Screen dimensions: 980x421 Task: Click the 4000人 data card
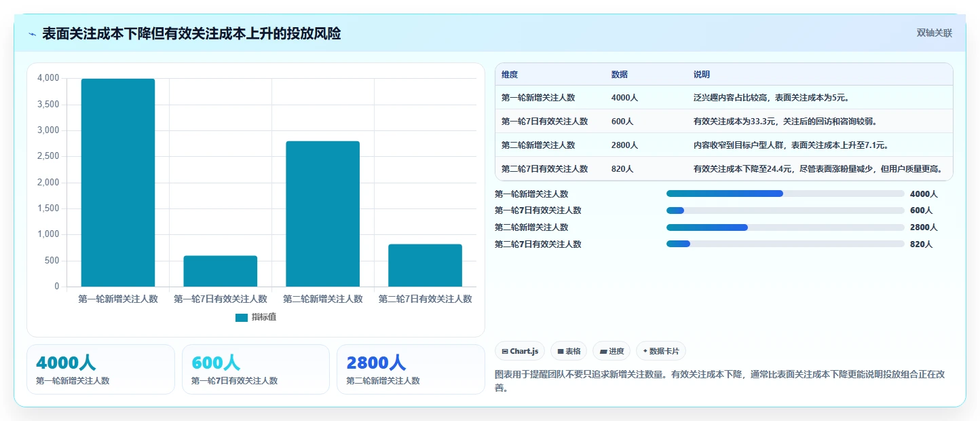coord(100,369)
